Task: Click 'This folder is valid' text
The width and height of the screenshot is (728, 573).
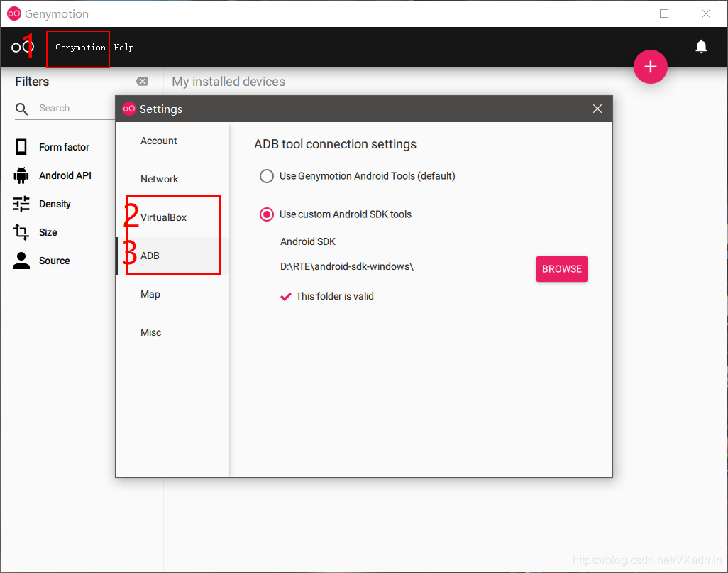Action: (335, 296)
